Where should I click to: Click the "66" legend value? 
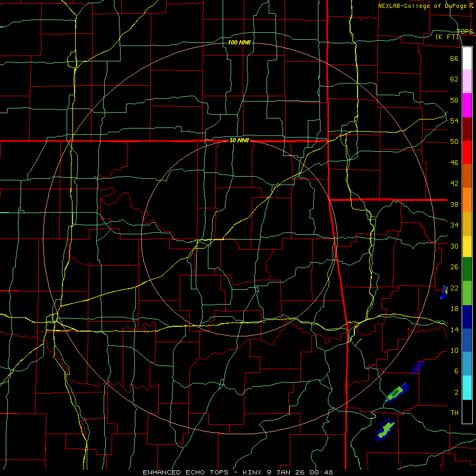coord(454,58)
